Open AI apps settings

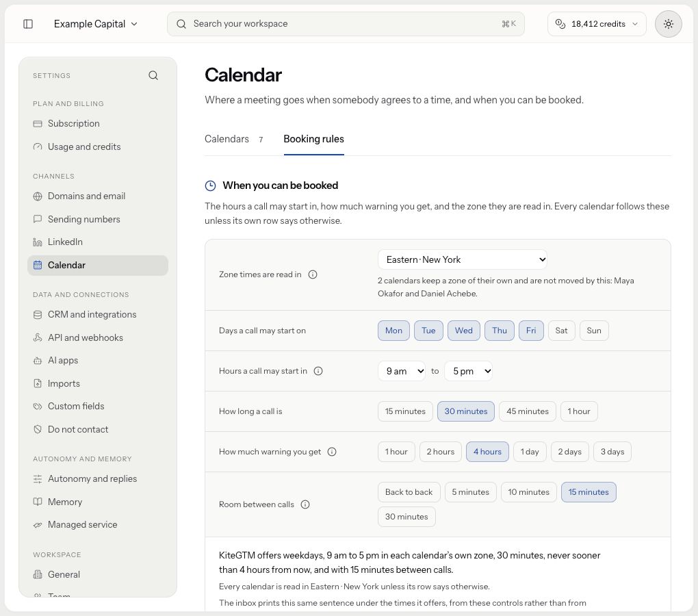(x=98, y=361)
